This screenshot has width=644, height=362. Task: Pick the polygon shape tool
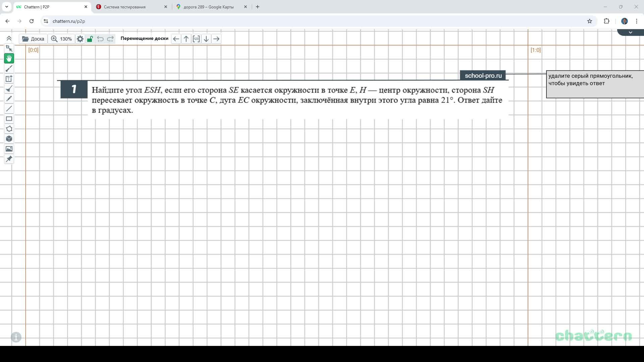click(x=9, y=129)
